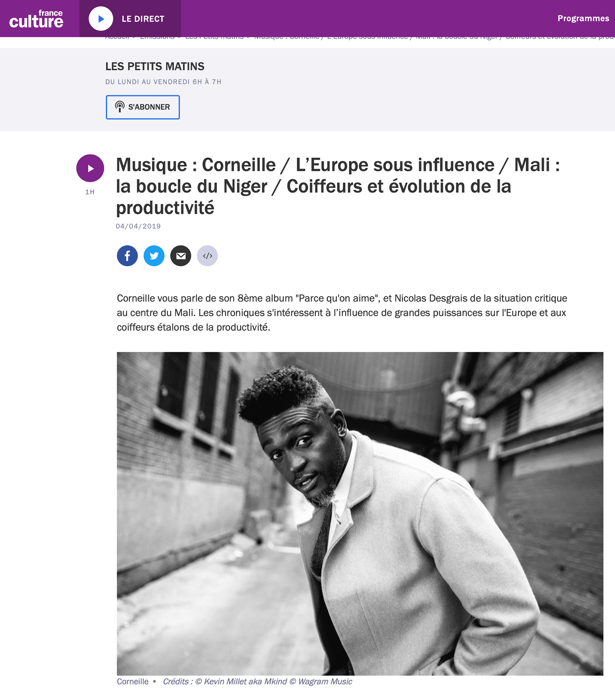Start the live stream play button
The width and height of the screenshot is (615, 700).
[x=101, y=19]
